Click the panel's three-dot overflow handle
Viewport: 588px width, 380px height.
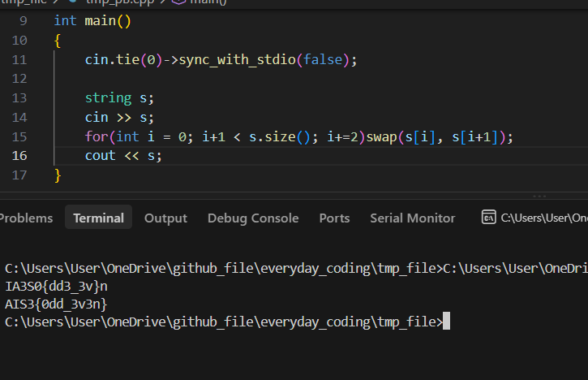539,196
